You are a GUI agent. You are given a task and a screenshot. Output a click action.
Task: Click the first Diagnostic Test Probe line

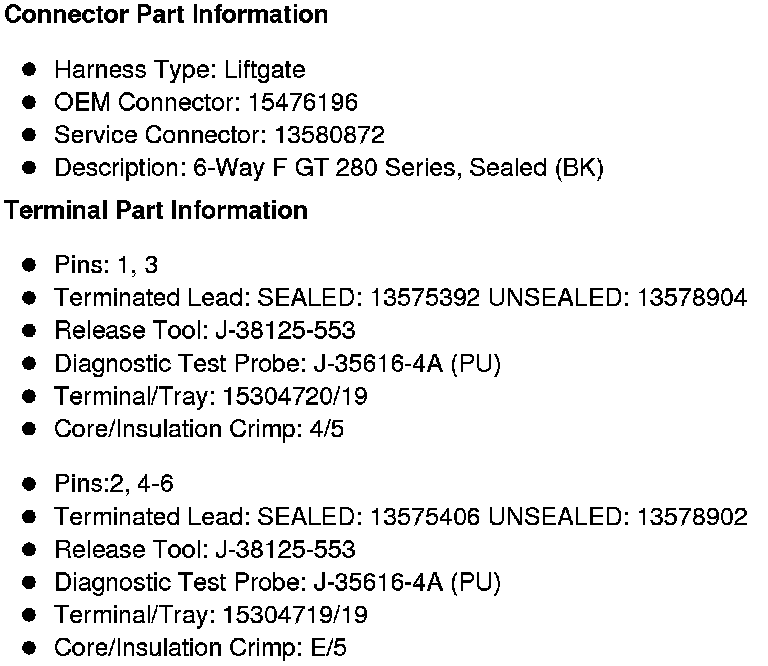click(x=277, y=363)
